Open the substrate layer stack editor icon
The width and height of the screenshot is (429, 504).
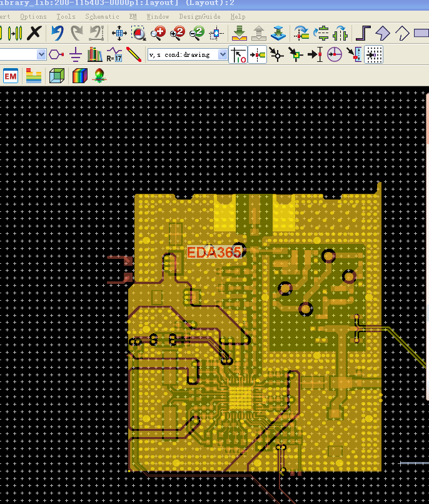pyautogui.click(x=34, y=76)
